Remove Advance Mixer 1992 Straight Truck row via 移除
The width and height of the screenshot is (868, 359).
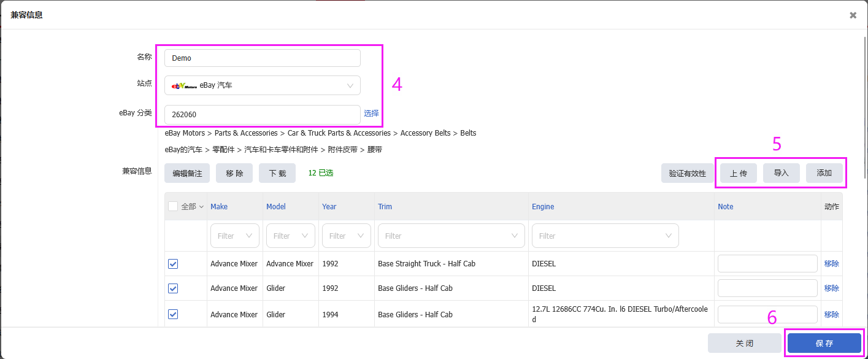(x=832, y=264)
